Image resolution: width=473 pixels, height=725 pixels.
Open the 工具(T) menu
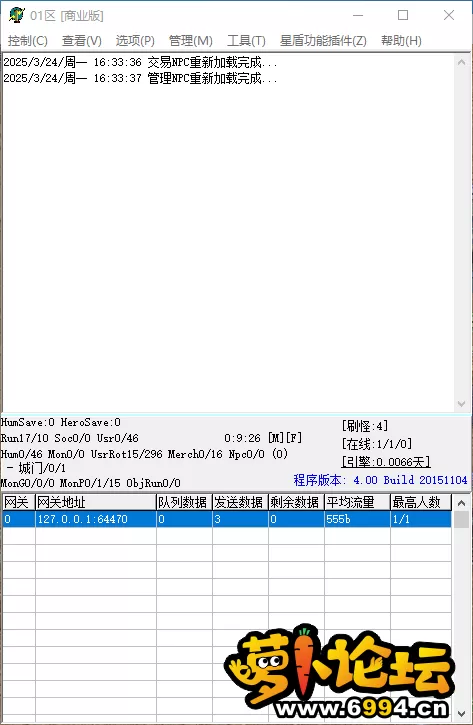tap(246, 41)
